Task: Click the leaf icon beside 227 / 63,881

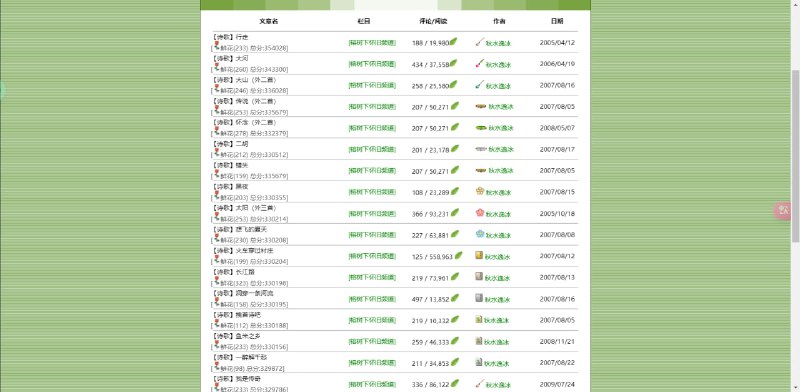Action: (455, 234)
